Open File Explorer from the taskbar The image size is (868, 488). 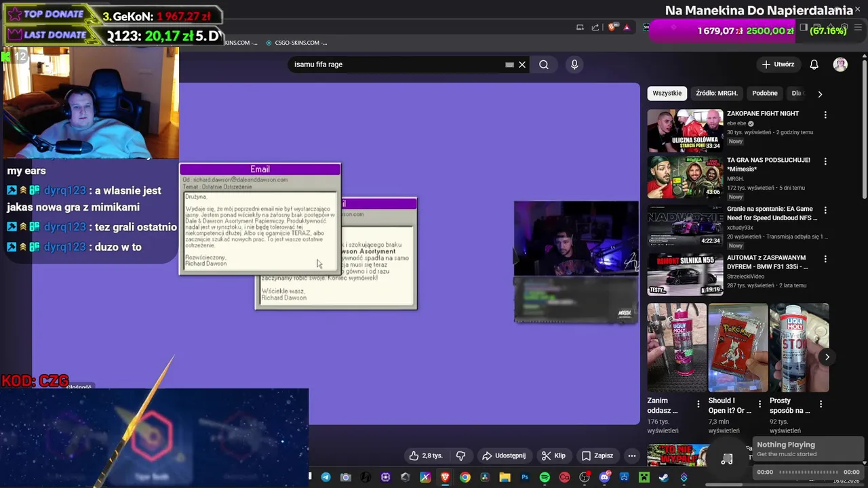pos(505,477)
